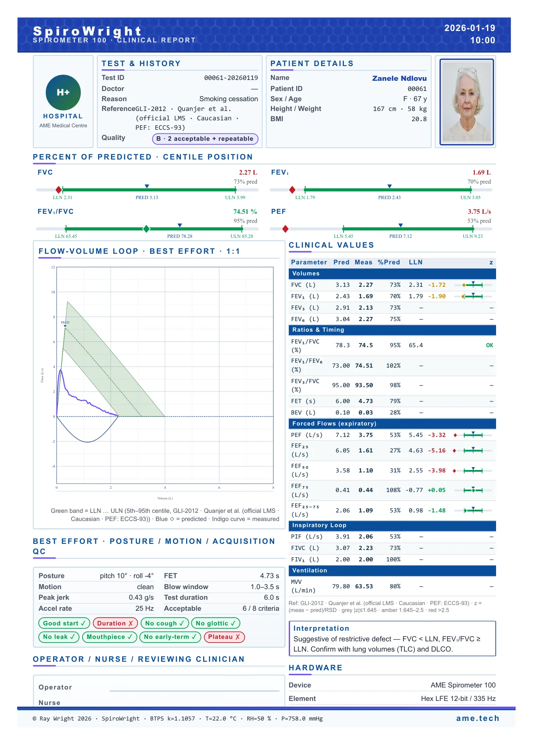Viewport: 534px width, 756px height.
Task: Click the FEF25 z-score -5.16
Action: (x=437, y=451)
